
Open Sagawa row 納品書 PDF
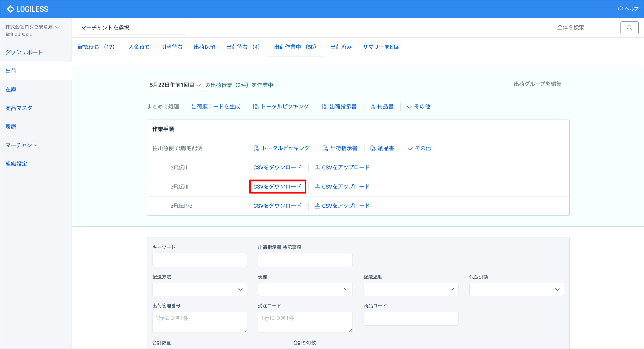[382, 148]
